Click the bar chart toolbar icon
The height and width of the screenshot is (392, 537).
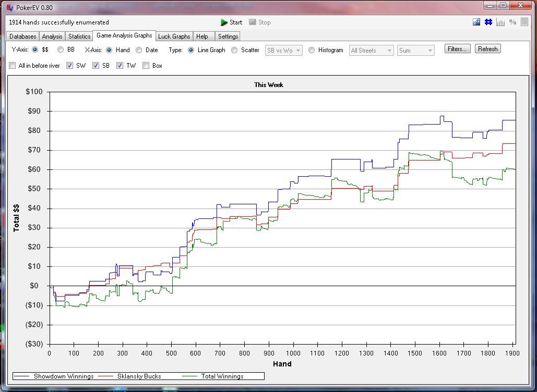(x=500, y=22)
